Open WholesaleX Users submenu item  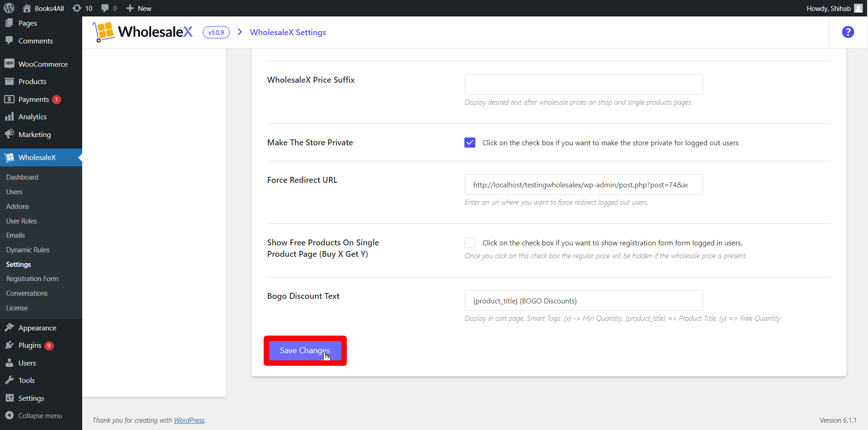pyautogui.click(x=14, y=192)
